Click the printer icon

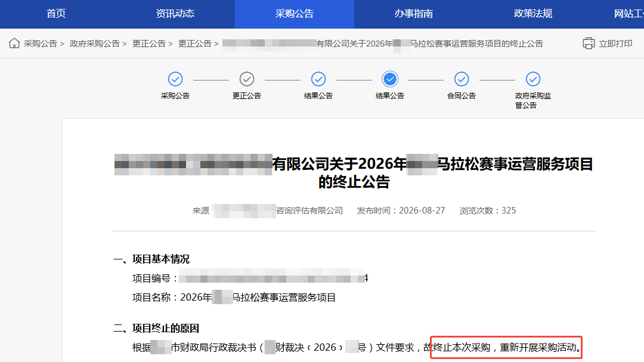pyautogui.click(x=589, y=43)
